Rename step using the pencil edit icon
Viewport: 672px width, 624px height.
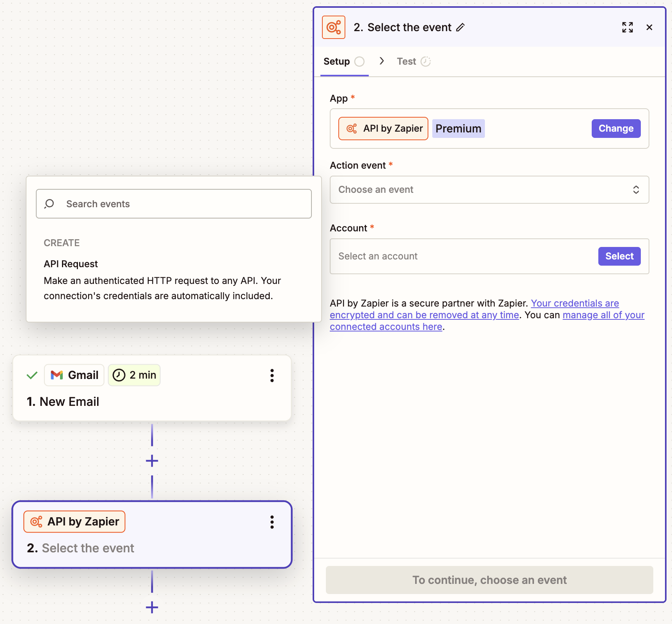[x=460, y=27]
